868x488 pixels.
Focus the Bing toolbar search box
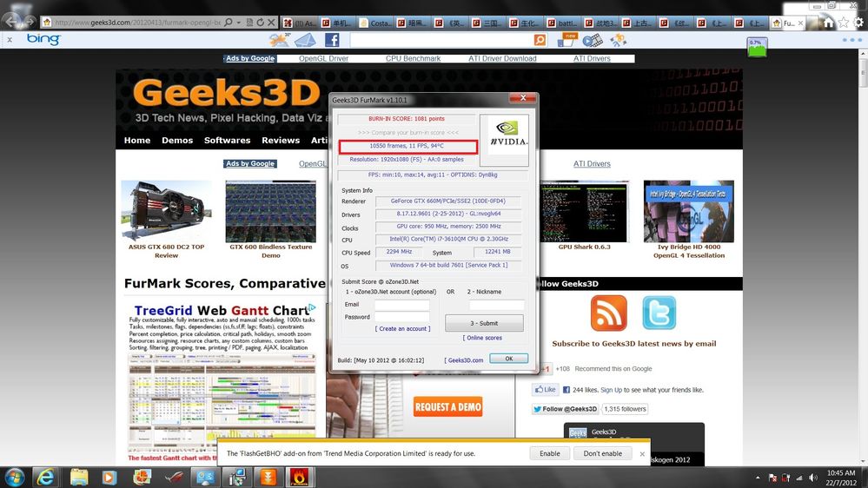[441, 40]
